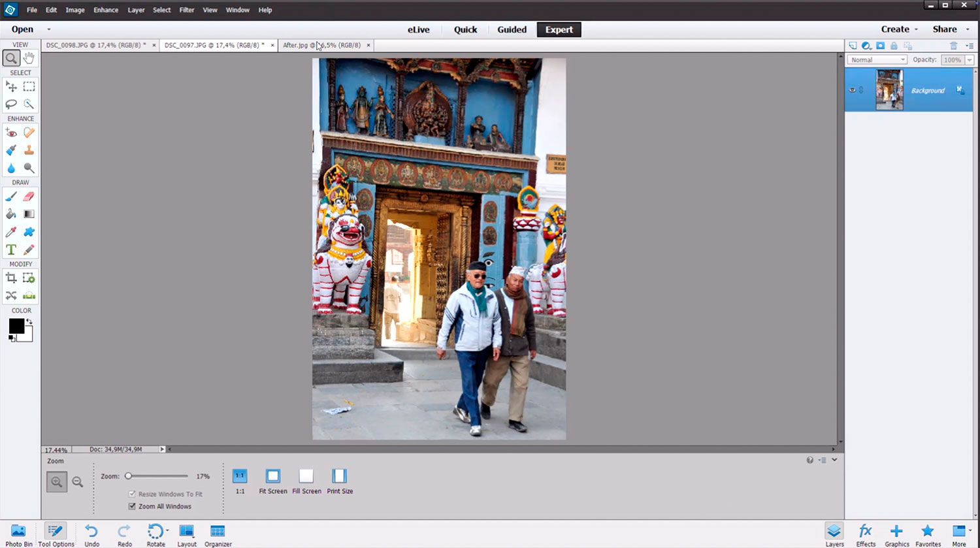Select the Crop tool

click(11, 278)
